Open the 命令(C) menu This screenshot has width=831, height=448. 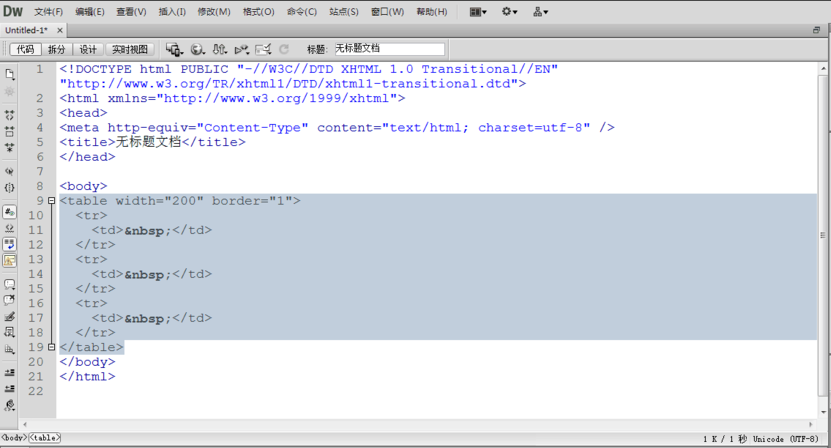(x=302, y=12)
